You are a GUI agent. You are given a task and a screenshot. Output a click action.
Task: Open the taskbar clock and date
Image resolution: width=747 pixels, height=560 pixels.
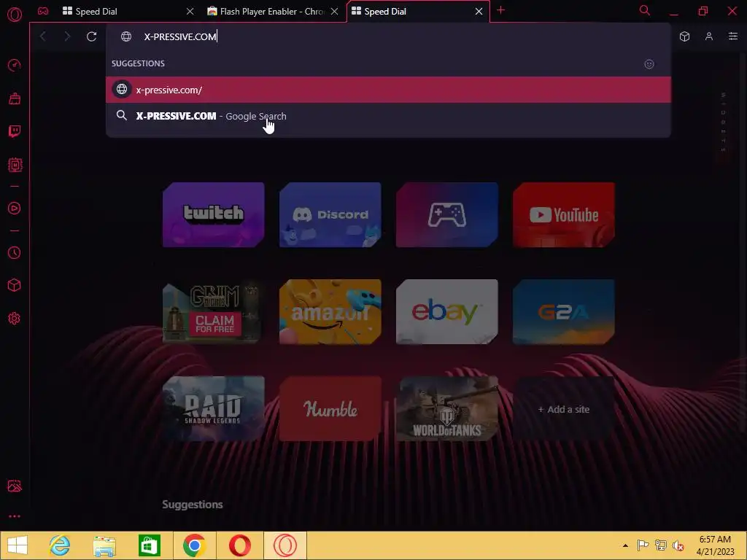pyautogui.click(x=715, y=545)
